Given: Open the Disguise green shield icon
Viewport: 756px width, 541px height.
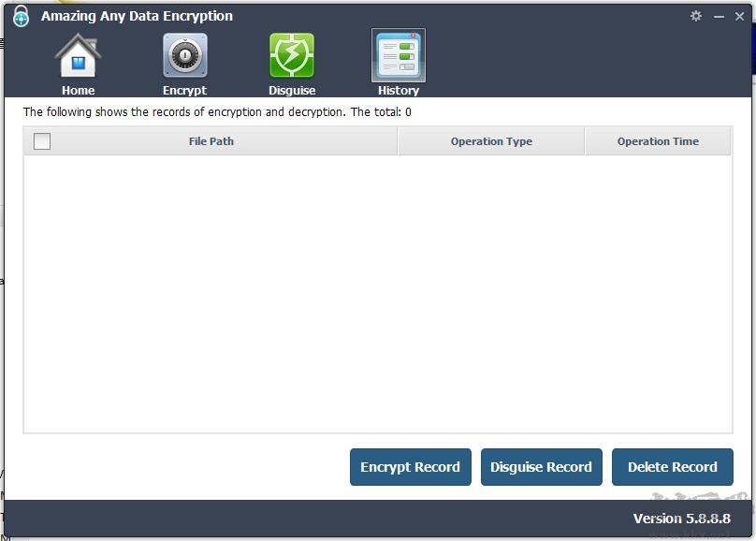Looking at the screenshot, I should pos(292,56).
